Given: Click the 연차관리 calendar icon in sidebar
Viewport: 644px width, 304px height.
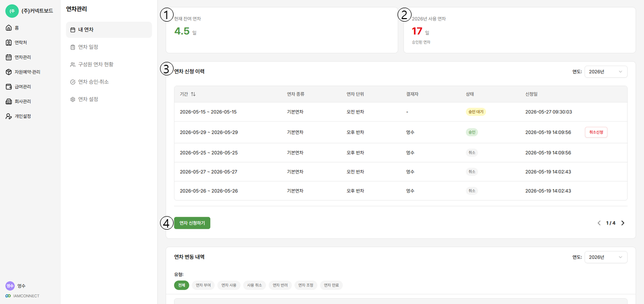Looking at the screenshot, I should click(9, 57).
